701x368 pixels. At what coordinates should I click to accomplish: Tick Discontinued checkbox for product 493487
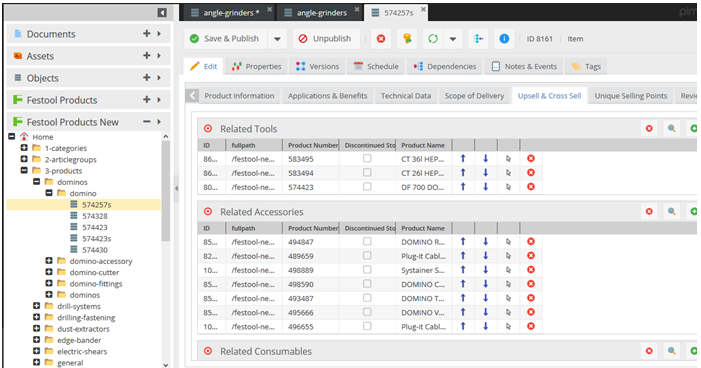tap(367, 298)
